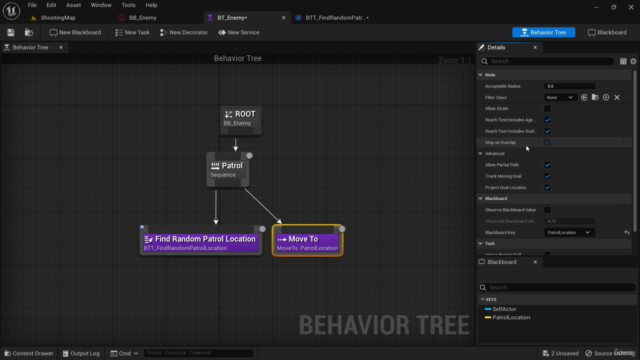Open the Blackboard Key dropdown
640x360 pixels.
click(569, 233)
